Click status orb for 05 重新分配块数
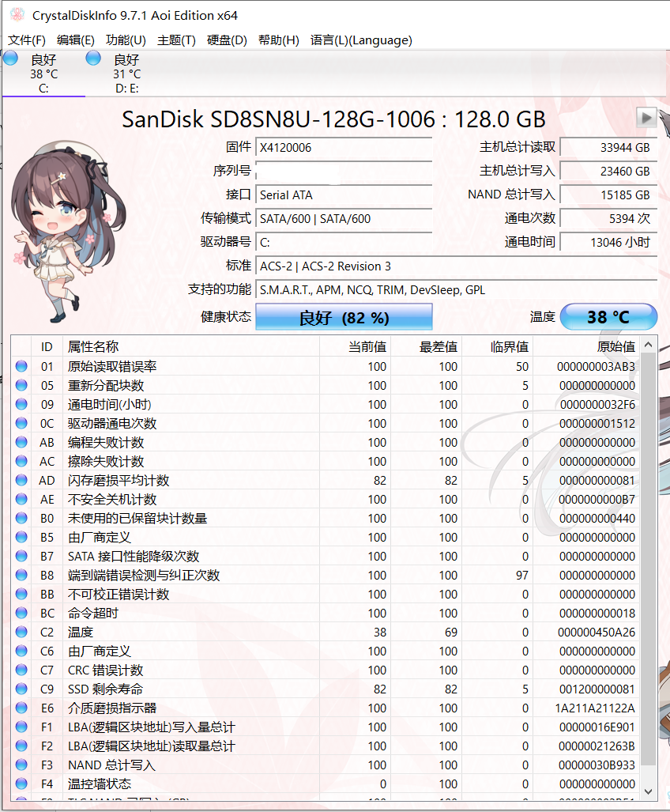The width and height of the screenshot is (670, 812). [x=21, y=385]
